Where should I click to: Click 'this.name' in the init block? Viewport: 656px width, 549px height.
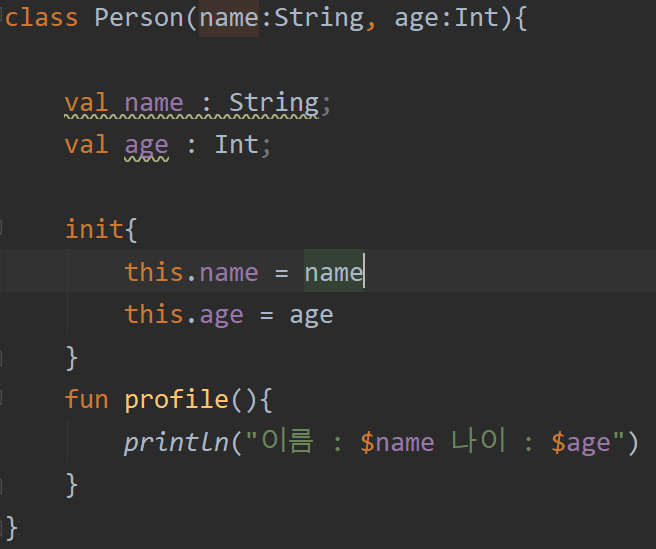(192, 272)
